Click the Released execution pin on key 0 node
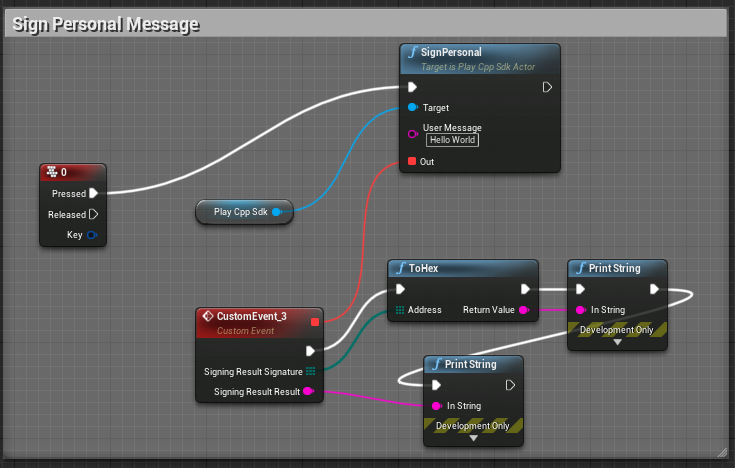Viewport: 735px width, 468px height. tap(93, 214)
